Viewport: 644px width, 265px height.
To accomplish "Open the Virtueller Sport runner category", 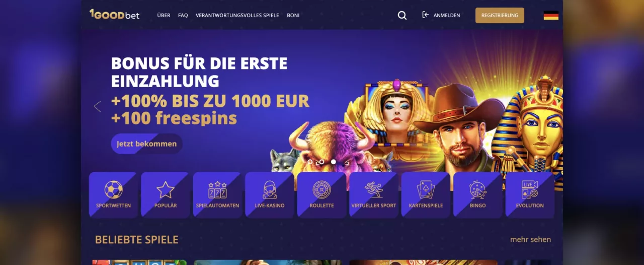I will (x=374, y=195).
